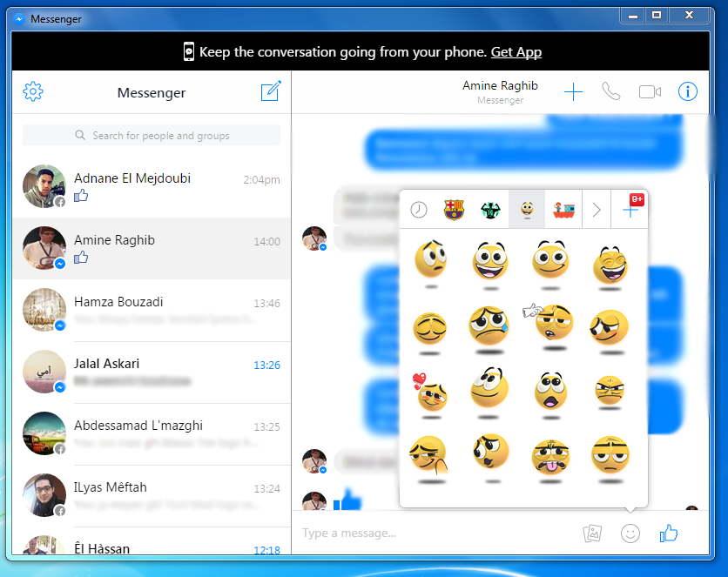Open chat with Abdessamad L'mazghi
Screen dimensions: 728x577
point(152,433)
